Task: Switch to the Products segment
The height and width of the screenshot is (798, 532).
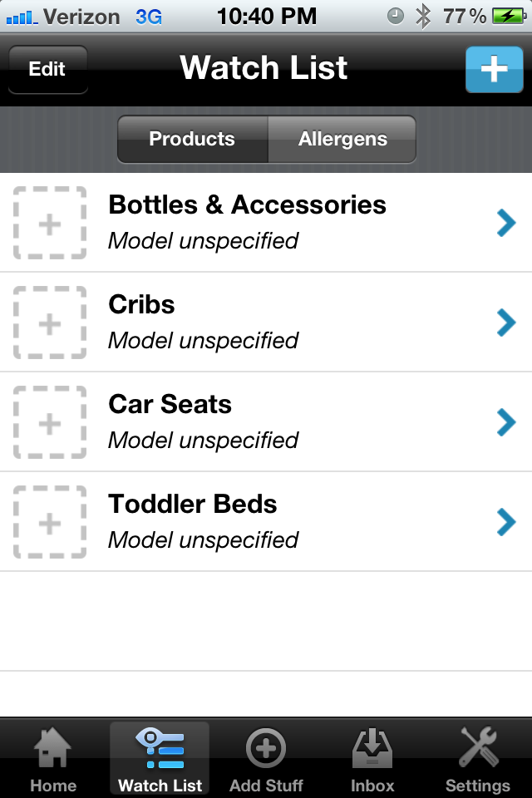Action: pos(192,139)
